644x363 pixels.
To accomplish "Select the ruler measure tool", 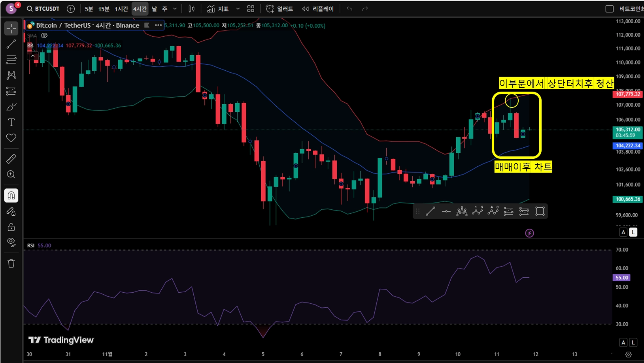I will (11, 159).
